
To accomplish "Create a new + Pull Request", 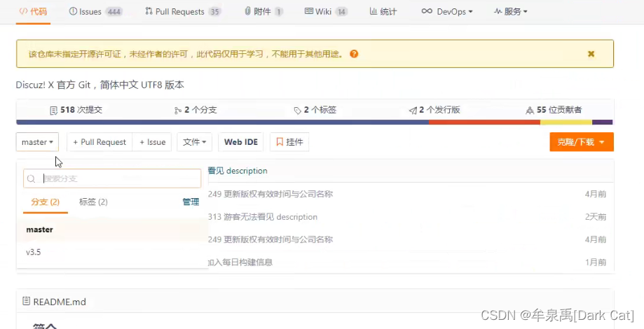I will coord(100,142).
